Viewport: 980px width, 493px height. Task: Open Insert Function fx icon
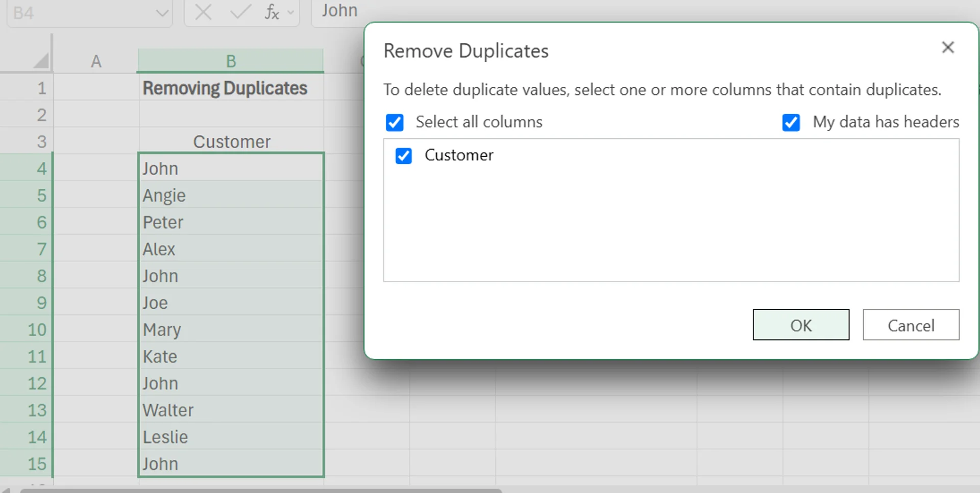pos(272,12)
